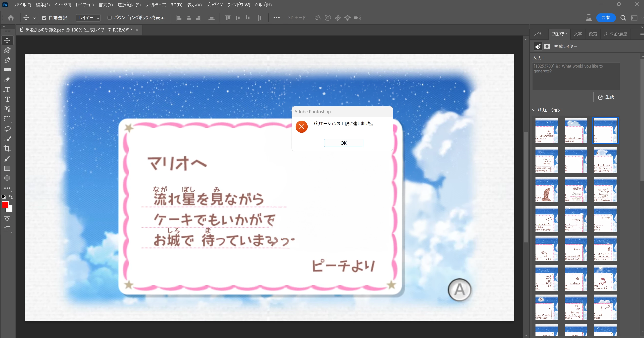The width and height of the screenshot is (644, 338).
Task: Select the Lasso tool
Action: pos(7,129)
